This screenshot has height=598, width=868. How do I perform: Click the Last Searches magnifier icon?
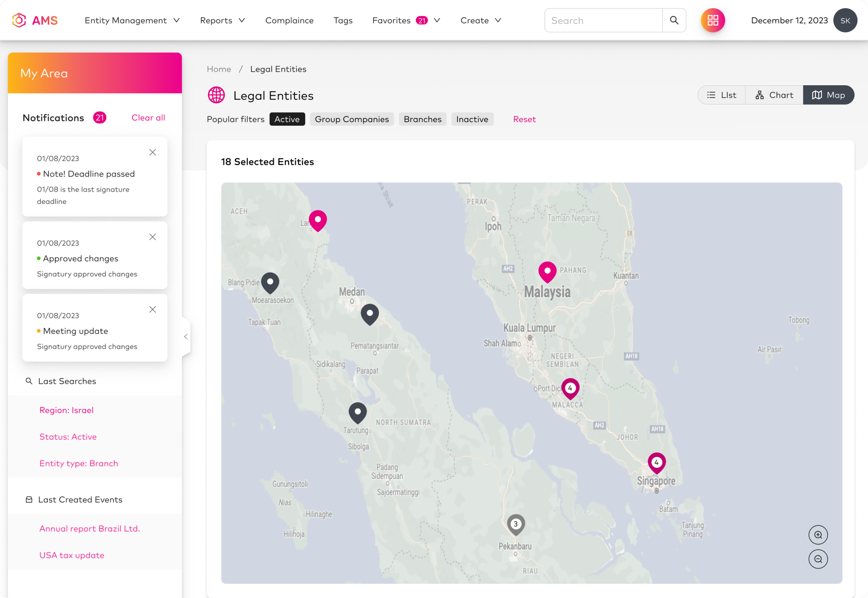coord(29,381)
